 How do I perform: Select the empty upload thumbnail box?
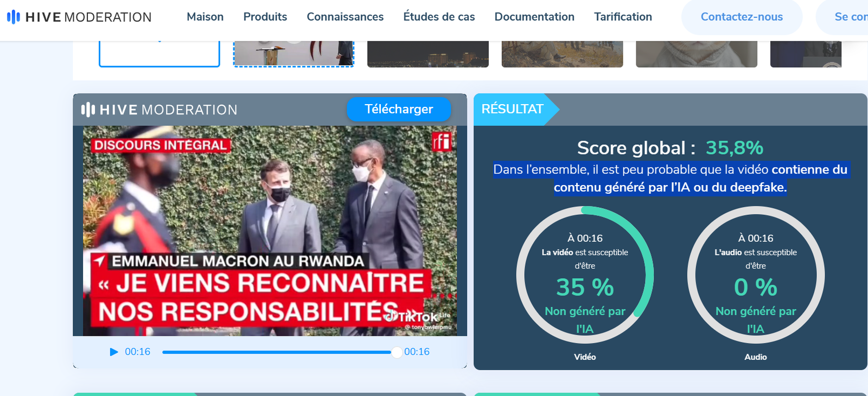pos(159,54)
